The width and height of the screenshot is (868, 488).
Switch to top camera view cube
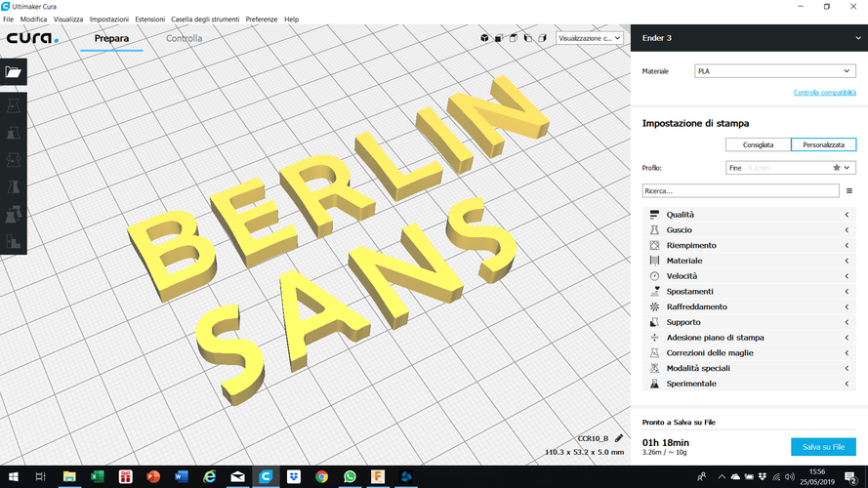514,38
